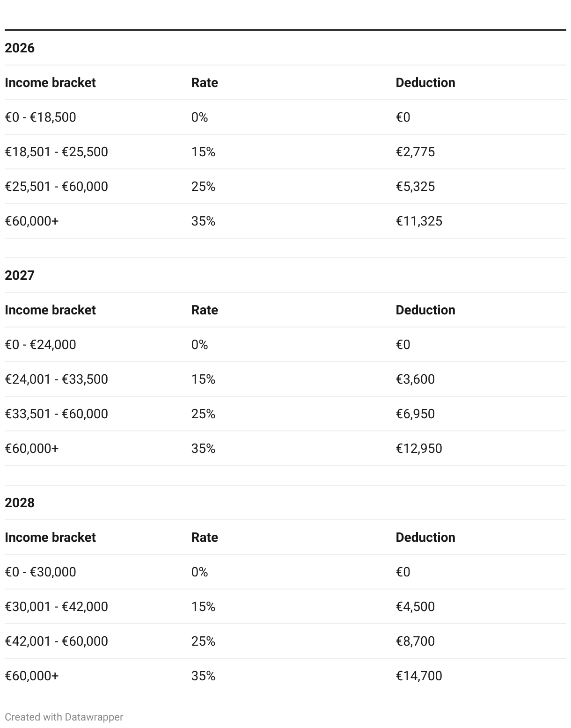Select the €8,700 deduction value

[415, 641]
